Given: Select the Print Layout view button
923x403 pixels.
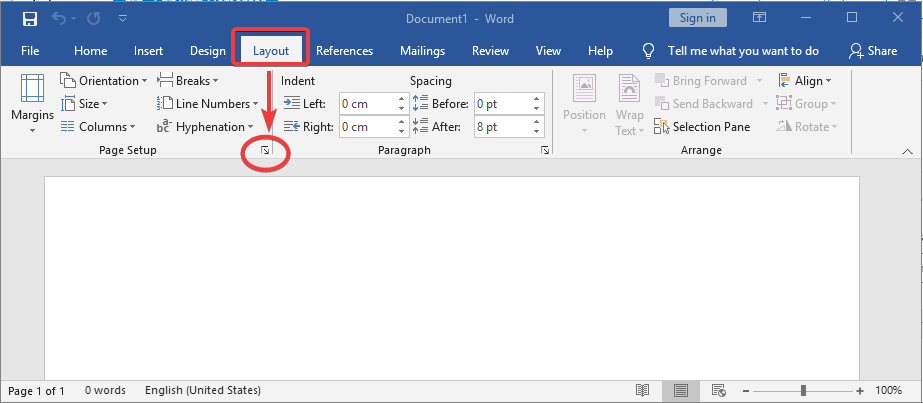Looking at the screenshot, I should pyautogui.click(x=681, y=390).
